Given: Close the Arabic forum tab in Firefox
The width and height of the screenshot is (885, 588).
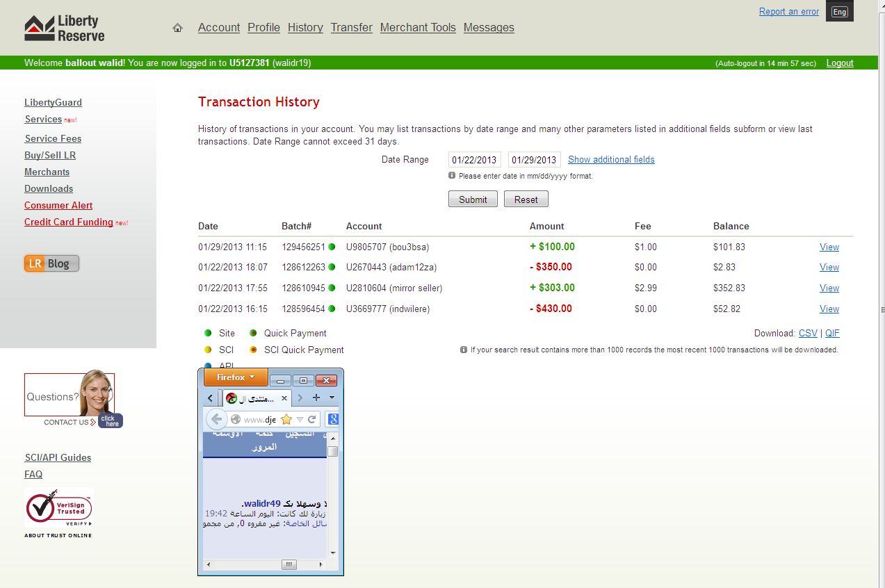Looking at the screenshot, I should pos(284,398).
